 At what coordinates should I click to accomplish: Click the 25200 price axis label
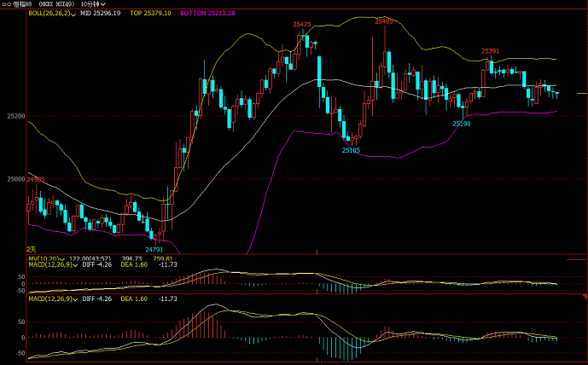pyautogui.click(x=15, y=115)
